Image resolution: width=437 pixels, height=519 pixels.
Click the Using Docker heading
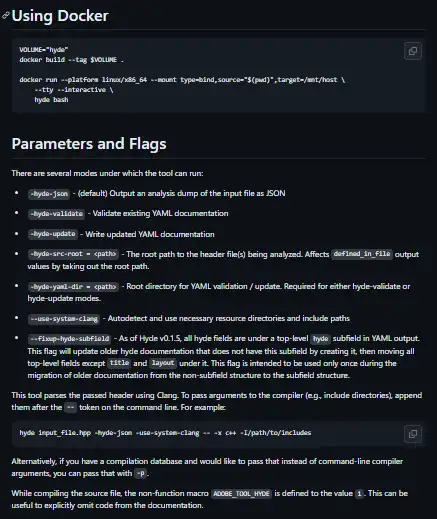(x=60, y=16)
